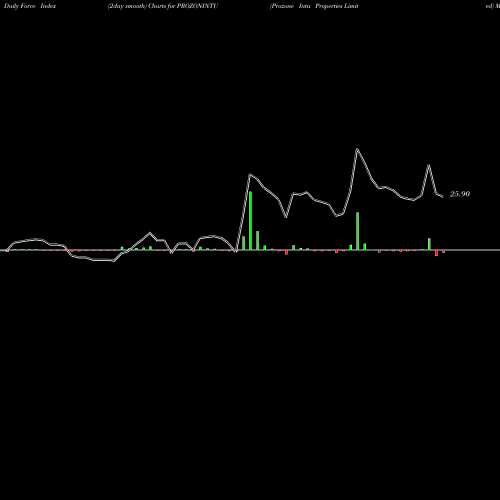Click the 'Prozone Intu Properties Limit' text
This screenshot has height=500, width=500.
point(314,6)
